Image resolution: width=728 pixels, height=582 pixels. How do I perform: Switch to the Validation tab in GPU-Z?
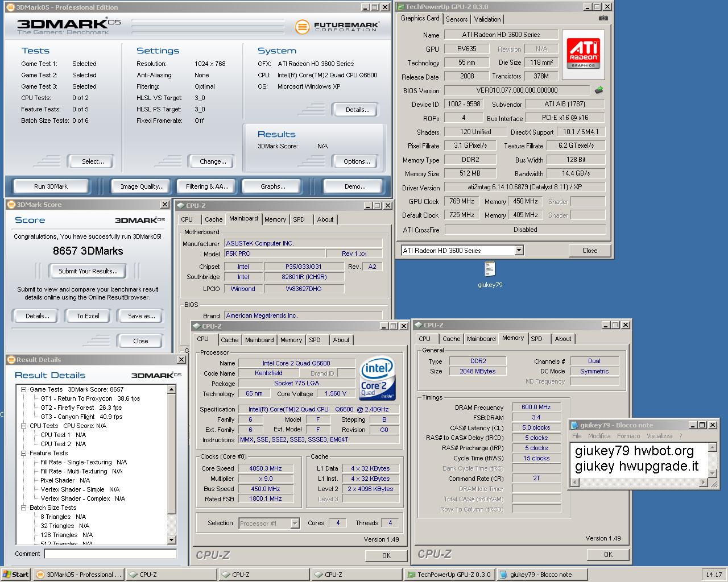pyautogui.click(x=487, y=19)
